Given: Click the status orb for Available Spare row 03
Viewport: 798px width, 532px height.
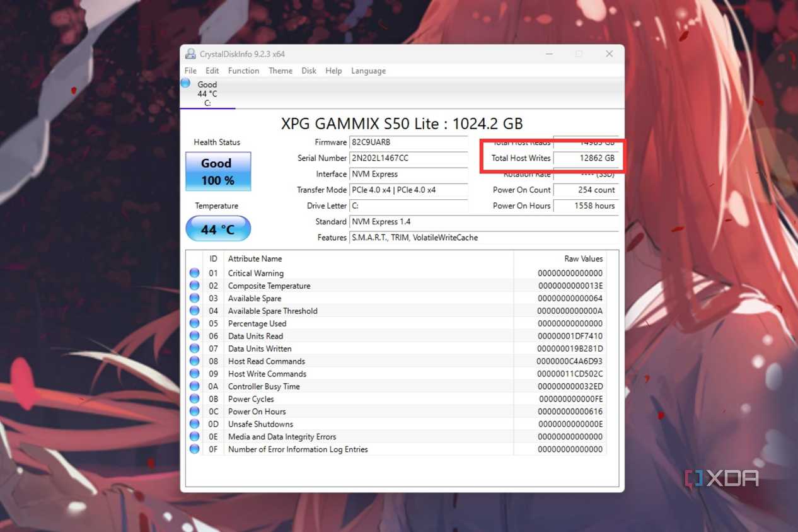Looking at the screenshot, I should coord(195,298).
